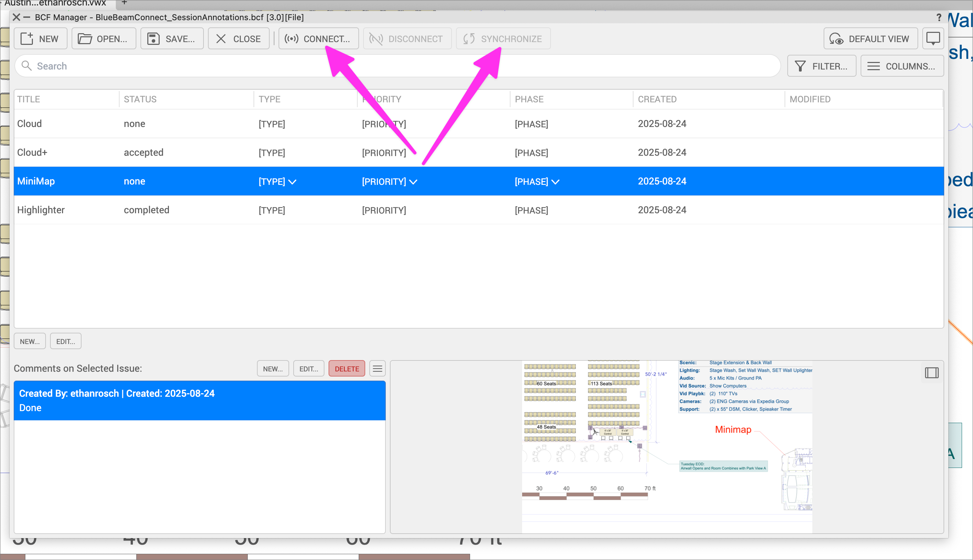Sort by the CREATED column header

click(x=657, y=99)
